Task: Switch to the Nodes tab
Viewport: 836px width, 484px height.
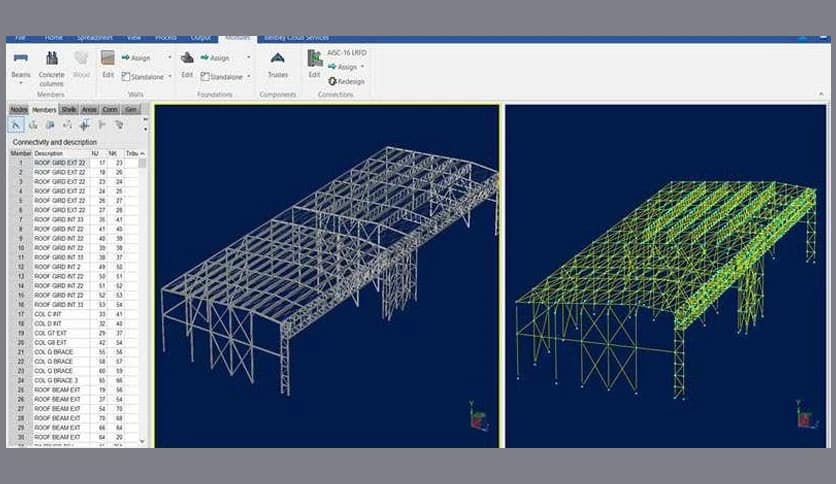Action: 17,109
